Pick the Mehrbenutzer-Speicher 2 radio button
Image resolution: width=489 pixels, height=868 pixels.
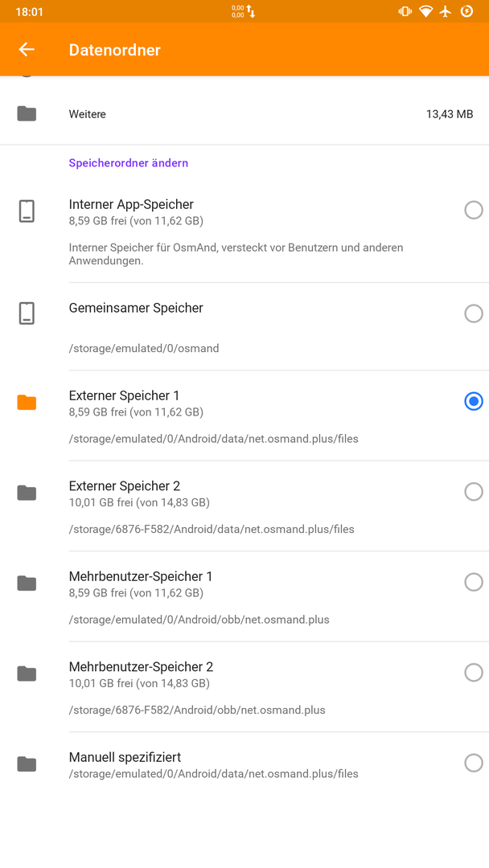click(474, 673)
